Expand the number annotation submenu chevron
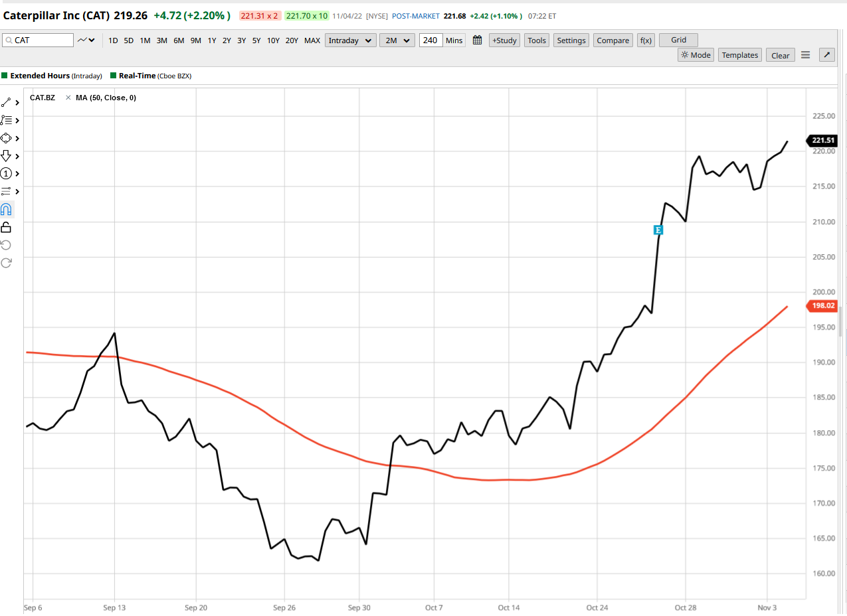Viewport: 847px width, 616px height. tap(17, 173)
